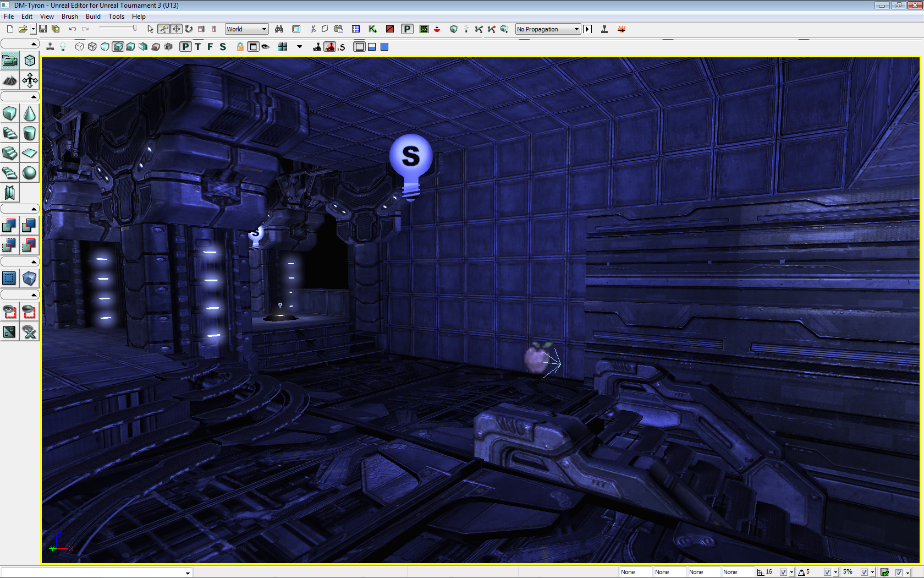924x578 pixels.
Task: Open the View menu
Action: tap(47, 17)
